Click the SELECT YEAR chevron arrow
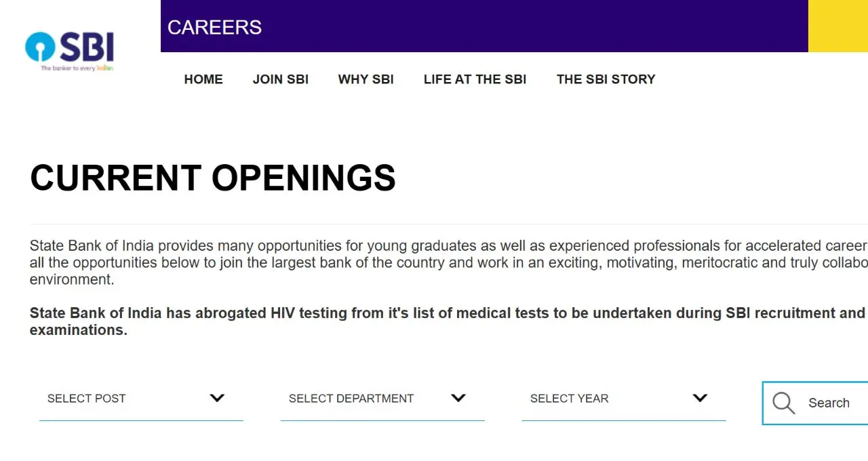The width and height of the screenshot is (868, 461). coord(700,398)
